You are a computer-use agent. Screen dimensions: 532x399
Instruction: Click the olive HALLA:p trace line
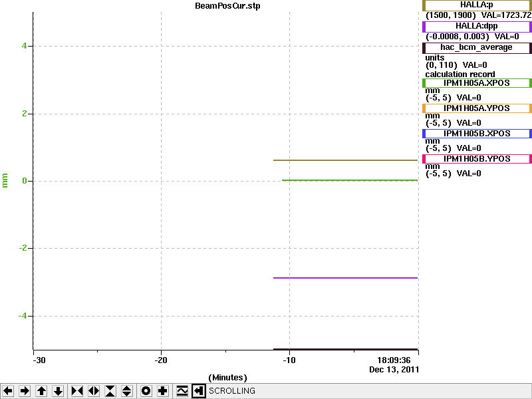pyautogui.click(x=345, y=160)
